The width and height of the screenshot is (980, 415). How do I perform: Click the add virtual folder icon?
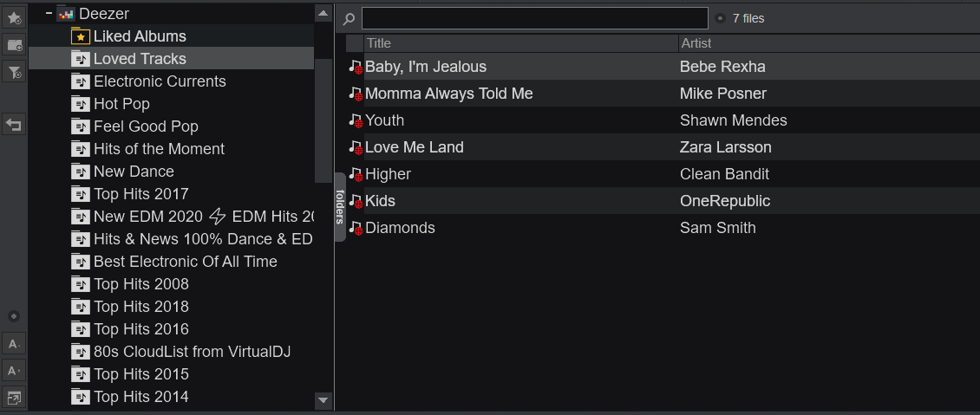tap(14, 44)
